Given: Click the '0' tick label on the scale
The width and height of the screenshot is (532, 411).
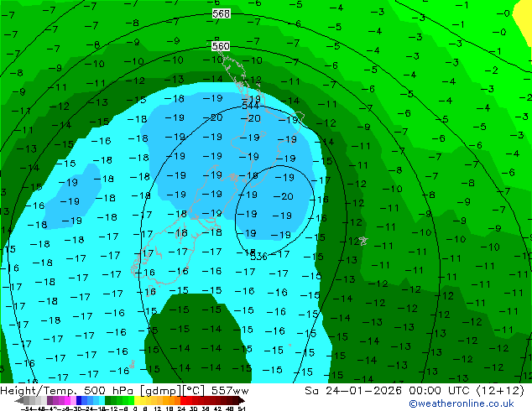Looking at the screenshot, I should point(135,408).
